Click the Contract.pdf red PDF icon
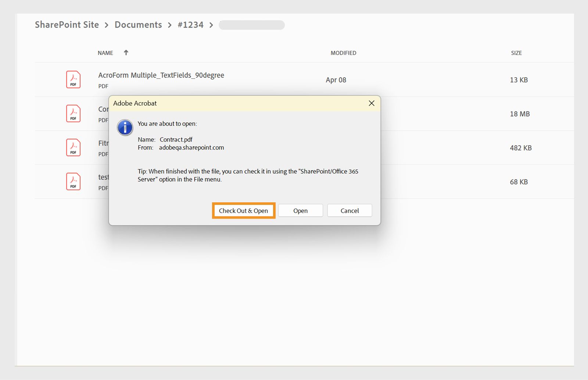Screen dimensions: 588x380 [x=73, y=114]
